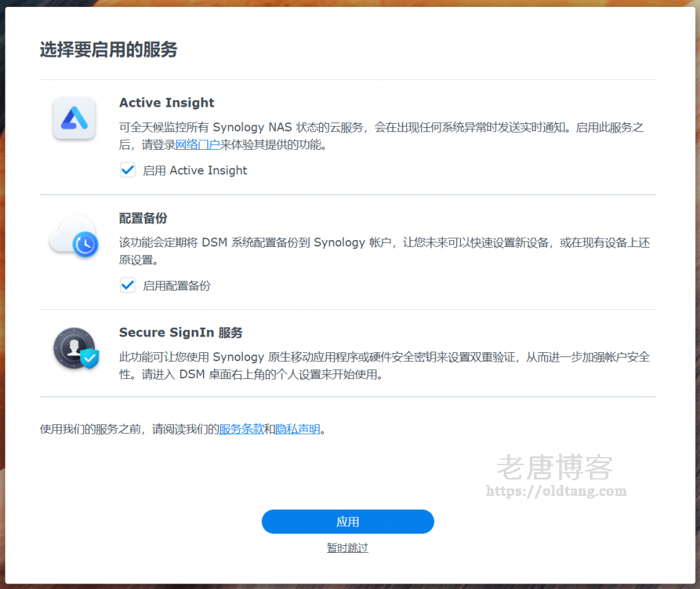Click the Secure SignIn 服务 heading

[x=180, y=332]
